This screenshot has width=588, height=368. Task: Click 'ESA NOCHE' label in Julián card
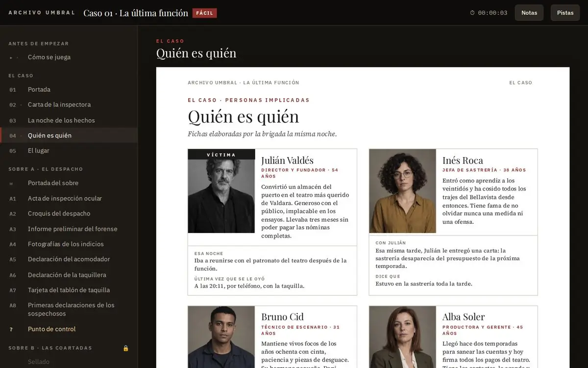[x=209, y=254]
